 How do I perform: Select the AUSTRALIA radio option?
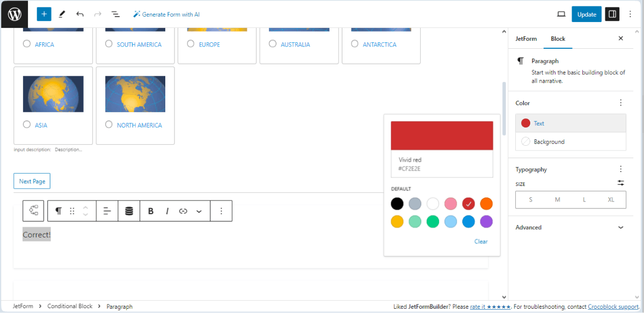[x=273, y=44]
